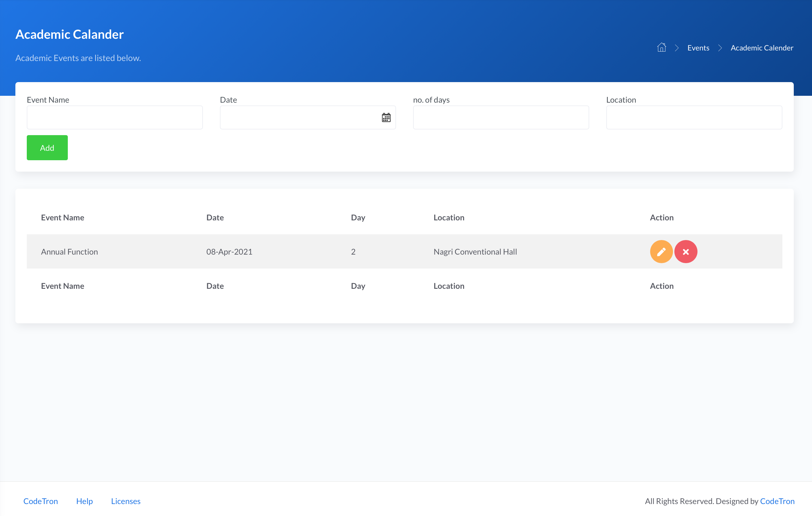Click CodeTron link in copyright text
The image size is (812, 516).
pyautogui.click(x=777, y=501)
